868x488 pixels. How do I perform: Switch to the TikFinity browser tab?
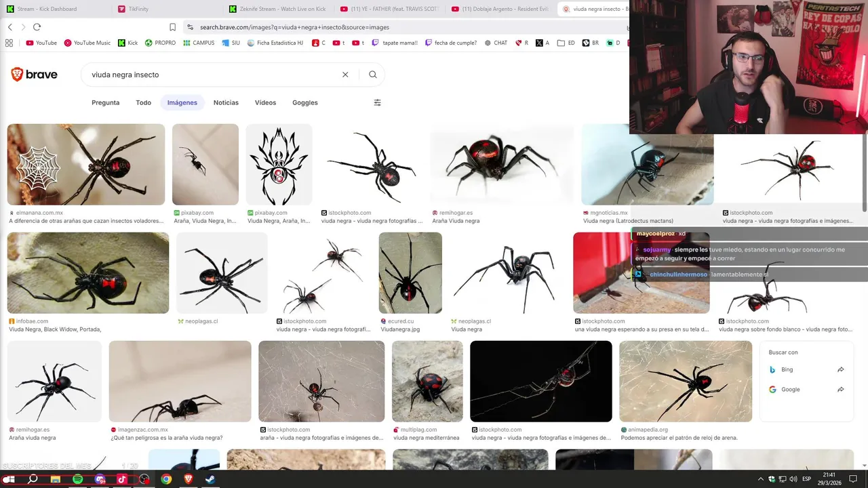tap(165, 9)
